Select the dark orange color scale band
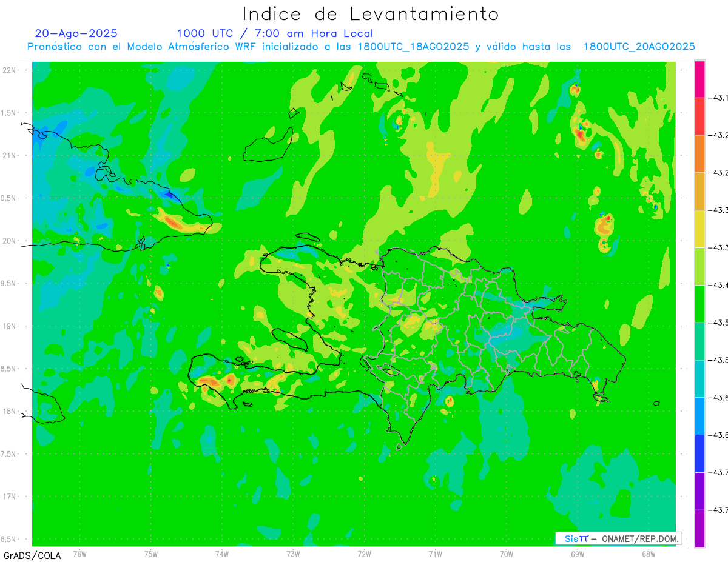This screenshot has height=562, width=728. pyautogui.click(x=699, y=154)
